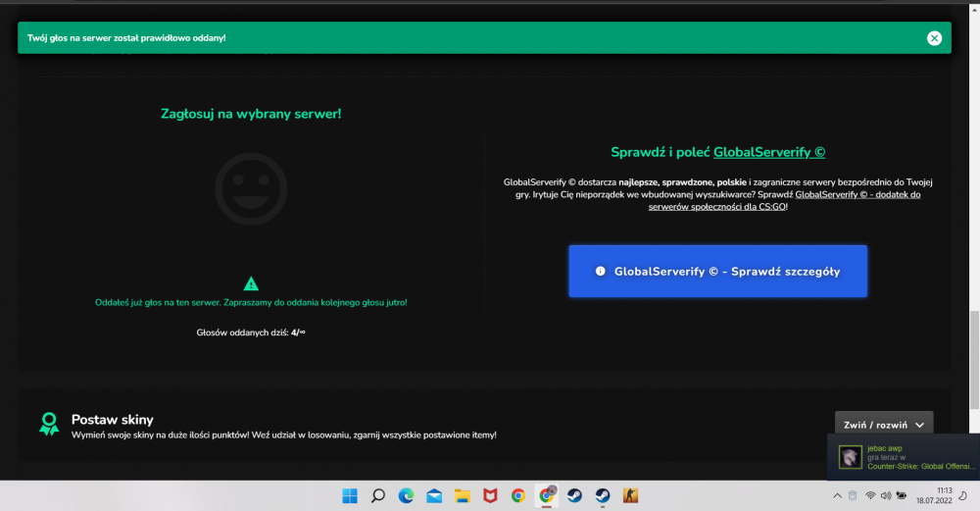Toggle the Zwiń / rozwiń expander
This screenshot has height=511, width=980.
click(884, 425)
